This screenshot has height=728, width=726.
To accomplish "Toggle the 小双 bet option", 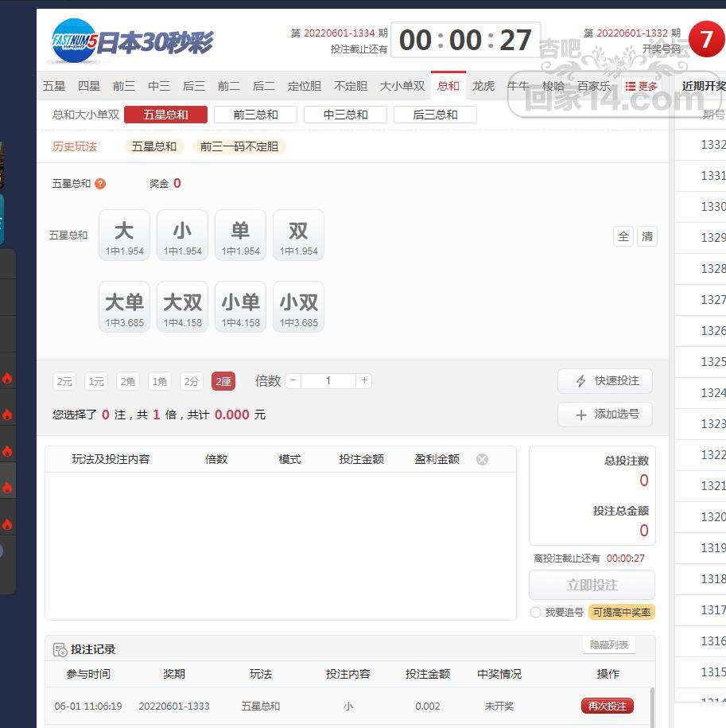I will [298, 307].
